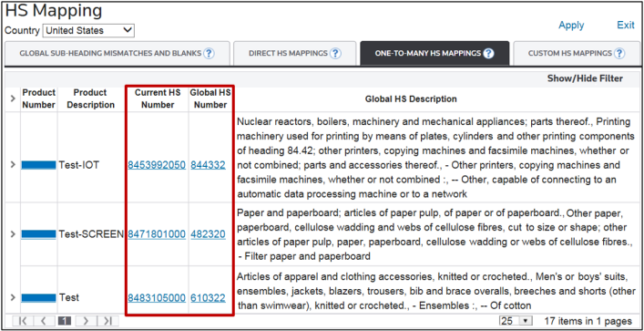
Task: Open current HS number 8483105000
Action: tap(157, 297)
